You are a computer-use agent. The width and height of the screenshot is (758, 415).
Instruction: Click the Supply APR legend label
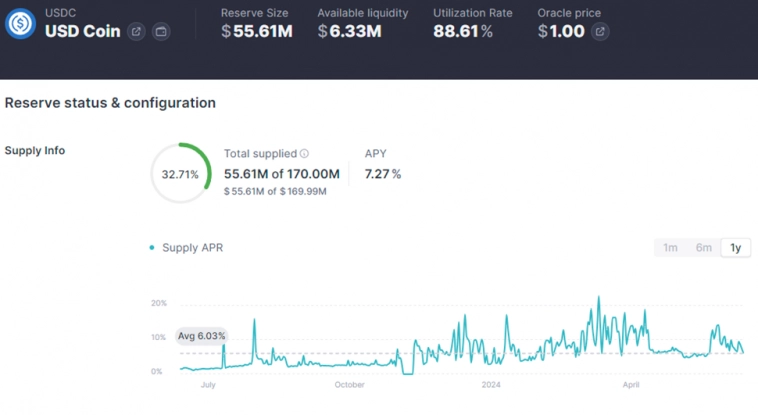(x=192, y=248)
